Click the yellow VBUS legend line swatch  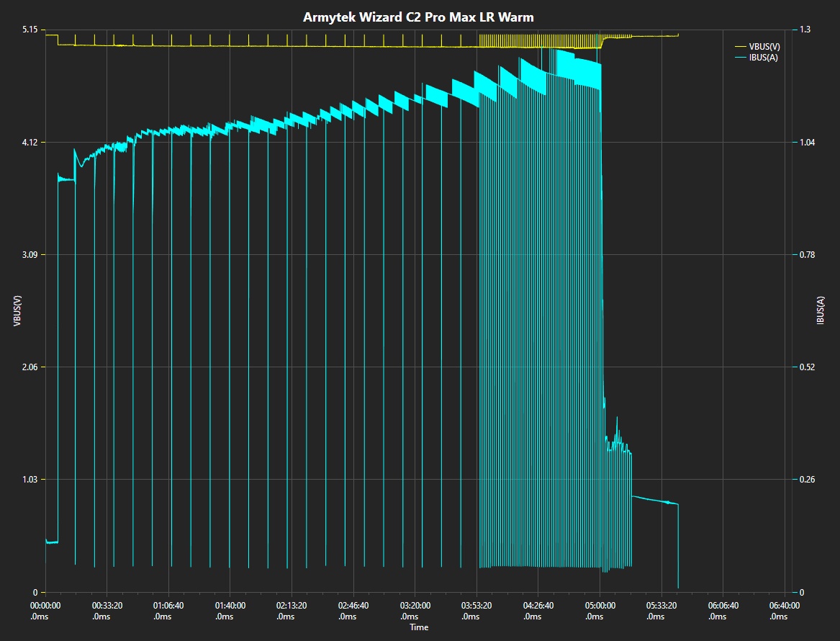(741, 47)
